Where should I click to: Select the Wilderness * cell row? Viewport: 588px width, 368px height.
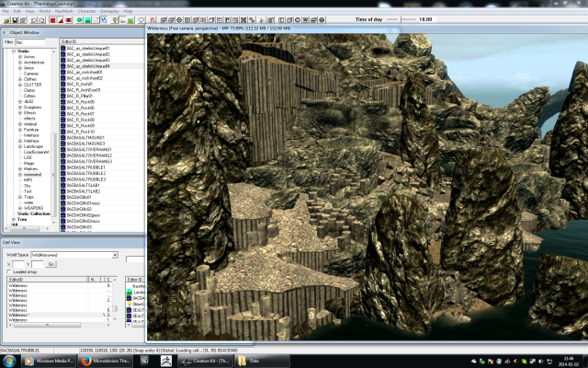point(59,315)
